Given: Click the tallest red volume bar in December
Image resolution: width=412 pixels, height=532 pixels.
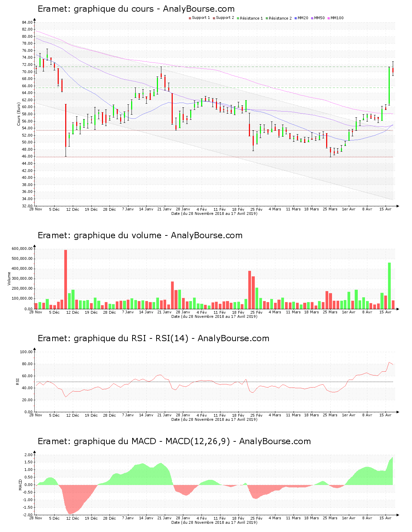Looking at the screenshot, I should click(66, 279).
